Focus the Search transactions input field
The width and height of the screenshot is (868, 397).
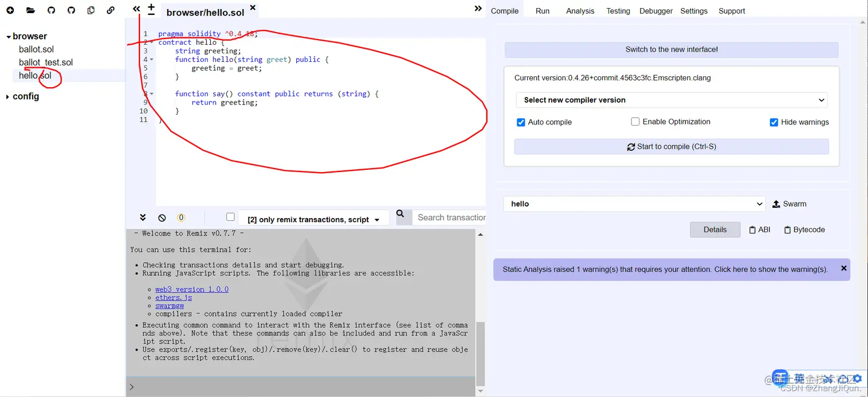[450, 217]
